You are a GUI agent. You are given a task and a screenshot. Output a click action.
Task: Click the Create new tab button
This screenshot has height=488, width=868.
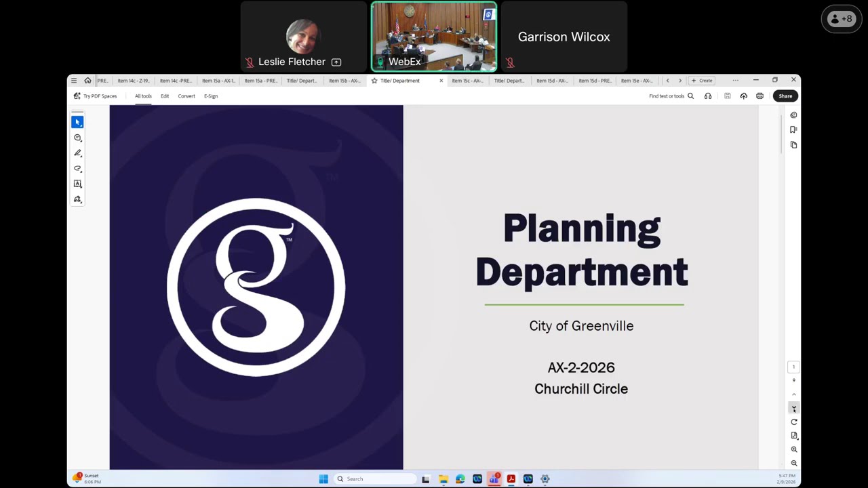click(702, 81)
